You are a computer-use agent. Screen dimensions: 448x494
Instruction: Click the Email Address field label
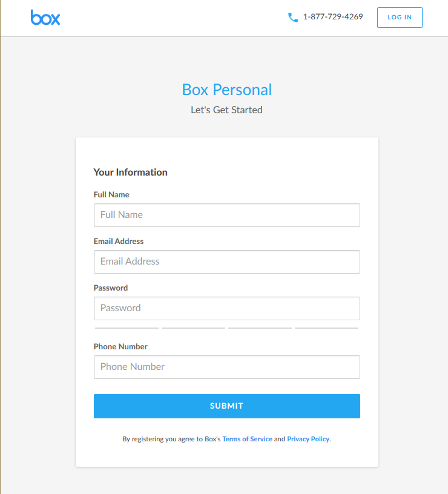[x=119, y=242]
